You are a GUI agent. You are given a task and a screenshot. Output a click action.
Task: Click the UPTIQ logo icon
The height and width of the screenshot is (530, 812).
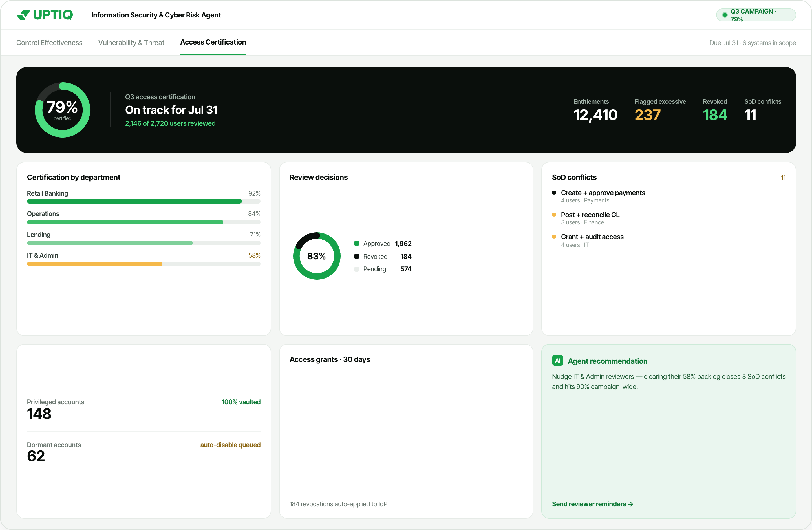pyautogui.click(x=23, y=15)
